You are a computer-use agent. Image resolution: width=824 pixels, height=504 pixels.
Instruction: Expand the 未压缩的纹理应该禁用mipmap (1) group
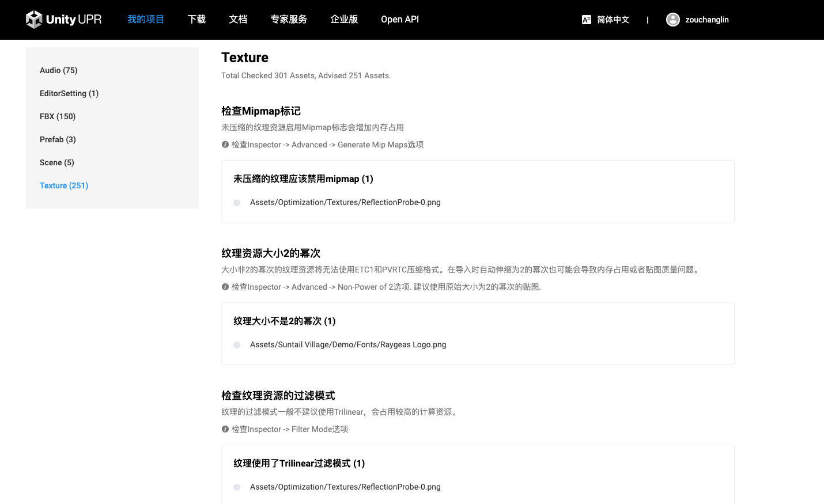(303, 179)
